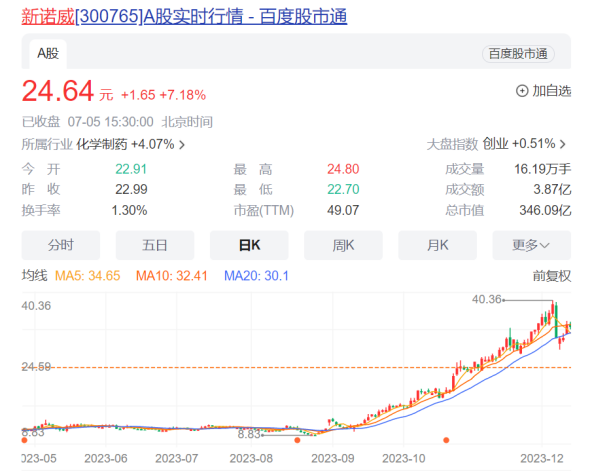The height and width of the screenshot is (471, 593).
Task: Open the 创业 +0.51% index link
Action: pyautogui.click(x=519, y=144)
